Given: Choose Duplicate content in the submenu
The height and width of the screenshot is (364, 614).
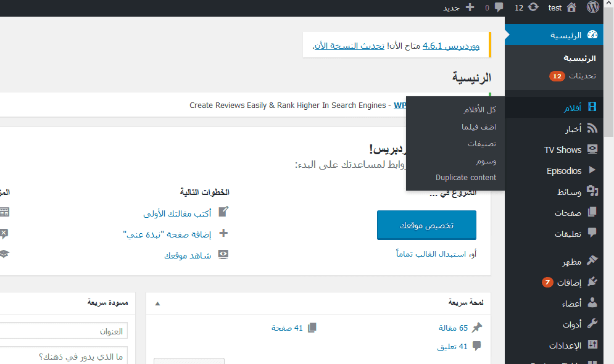Looking at the screenshot, I should pos(466,178).
